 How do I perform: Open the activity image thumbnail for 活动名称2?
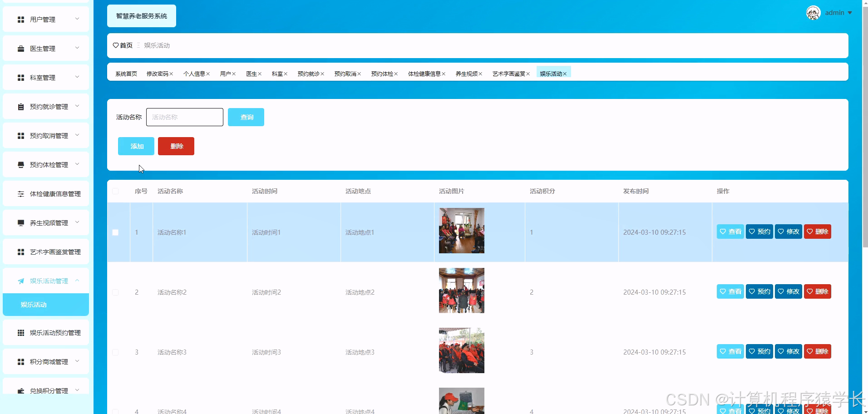click(461, 291)
